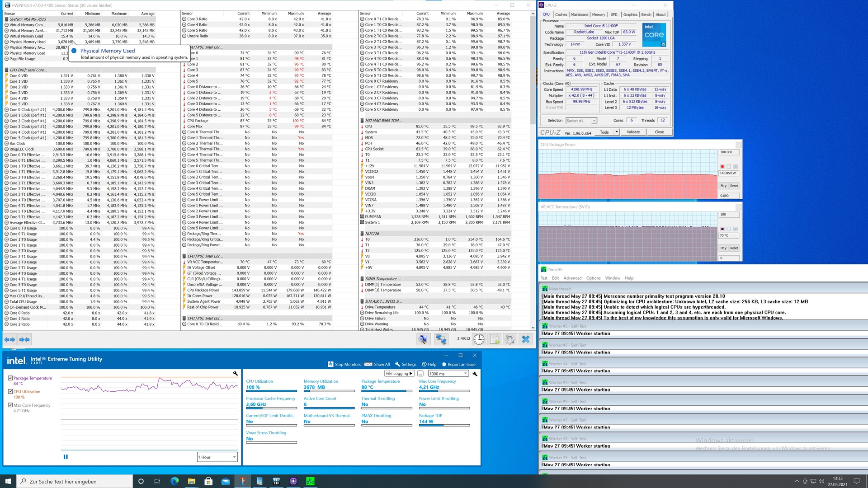
Task: Open the 1 Hour time range dropdown
Action: tap(217, 457)
